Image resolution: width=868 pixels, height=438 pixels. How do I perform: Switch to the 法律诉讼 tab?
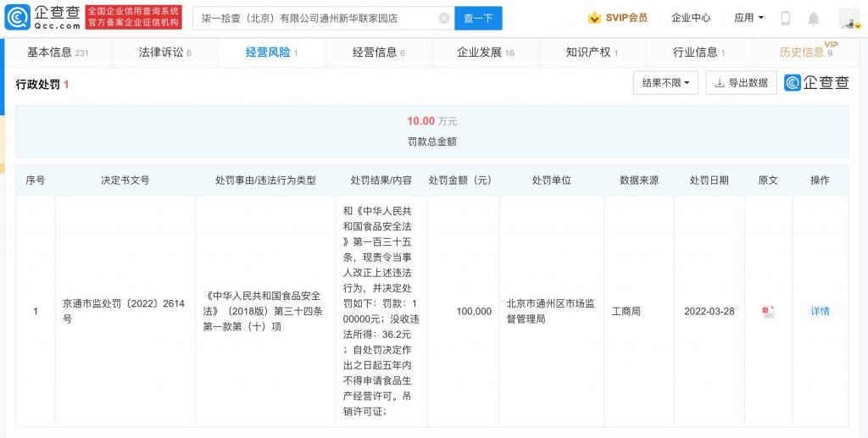[164, 53]
